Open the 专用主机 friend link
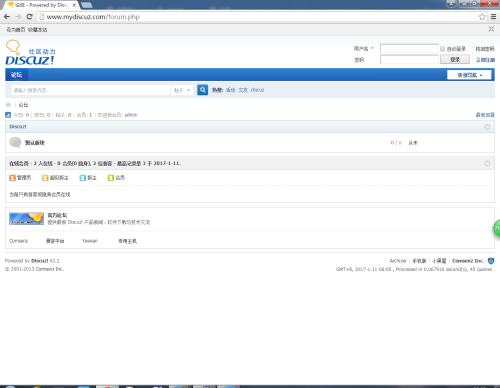Image resolution: width=500 pixels, height=388 pixels. [x=127, y=241]
